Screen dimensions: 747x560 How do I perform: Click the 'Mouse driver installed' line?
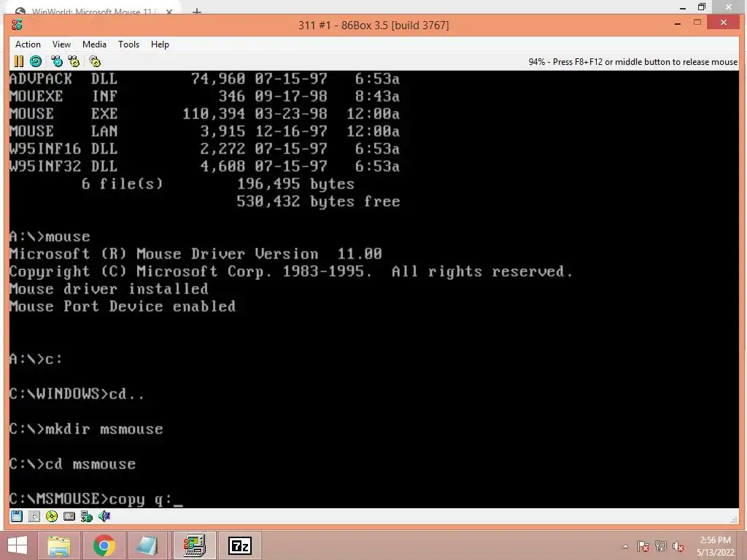(x=109, y=289)
